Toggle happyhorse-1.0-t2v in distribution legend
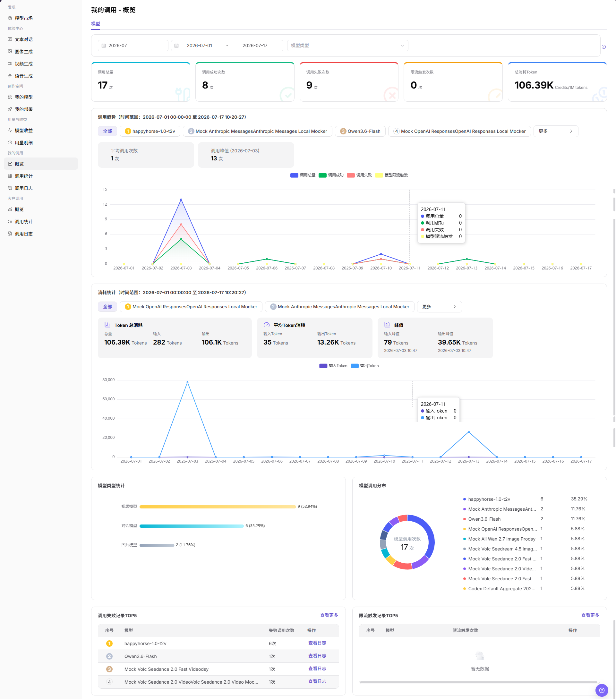The image size is (616, 699). click(x=486, y=499)
